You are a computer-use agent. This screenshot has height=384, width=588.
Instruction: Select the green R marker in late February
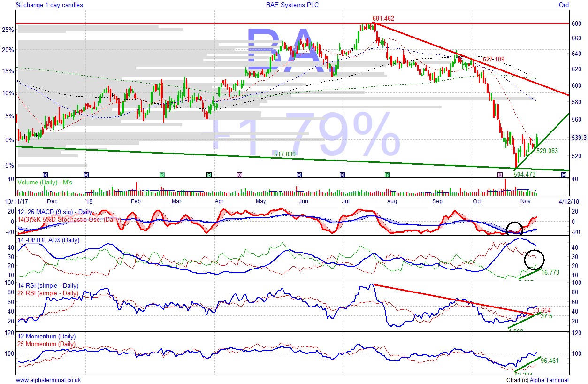(x=162, y=175)
